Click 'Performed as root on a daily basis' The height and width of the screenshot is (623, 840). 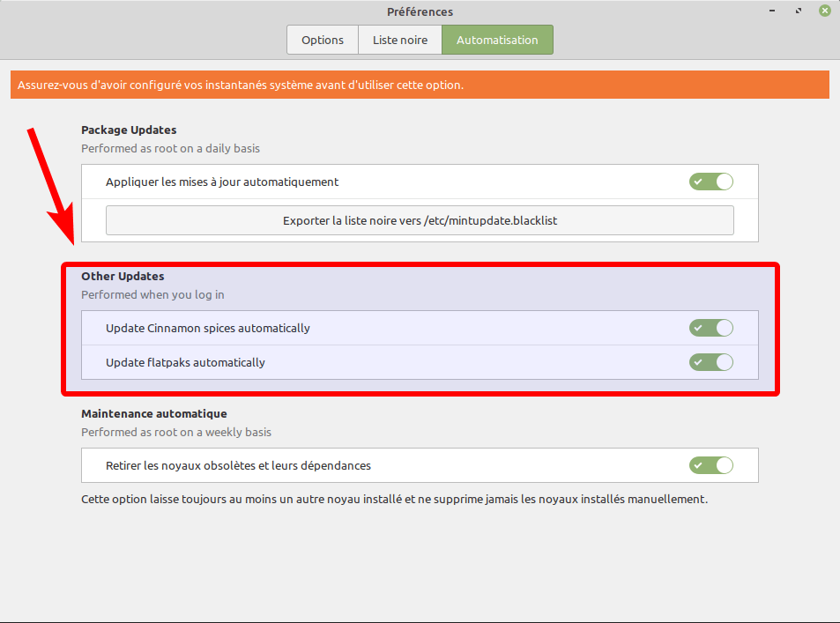170,148
